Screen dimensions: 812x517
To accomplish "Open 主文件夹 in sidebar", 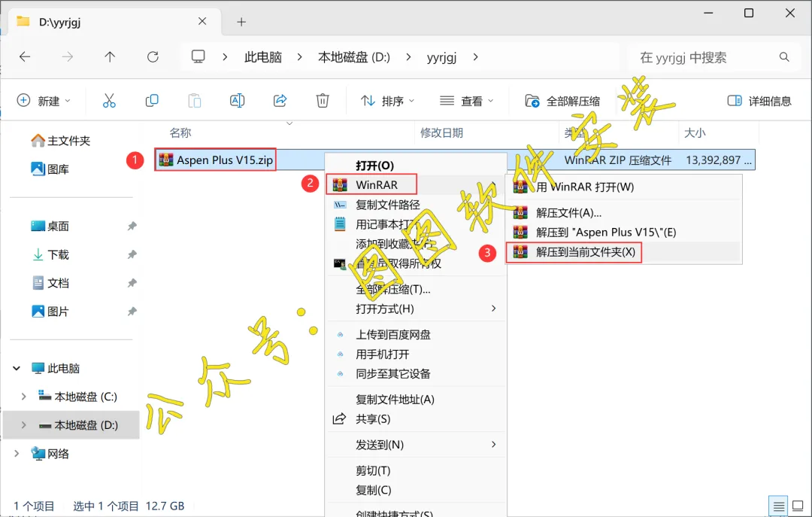I will click(x=61, y=141).
